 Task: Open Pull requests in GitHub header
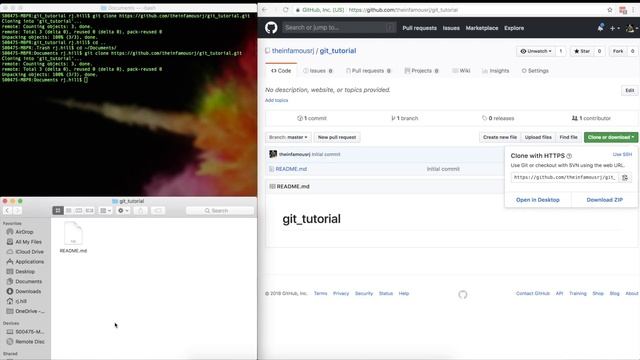(419, 28)
